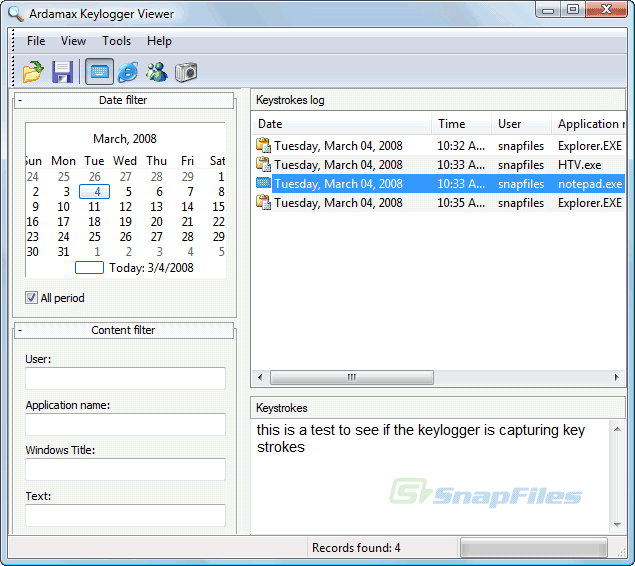635x566 pixels.
Task: Show chat log via messenger icon
Action: [x=157, y=72]
